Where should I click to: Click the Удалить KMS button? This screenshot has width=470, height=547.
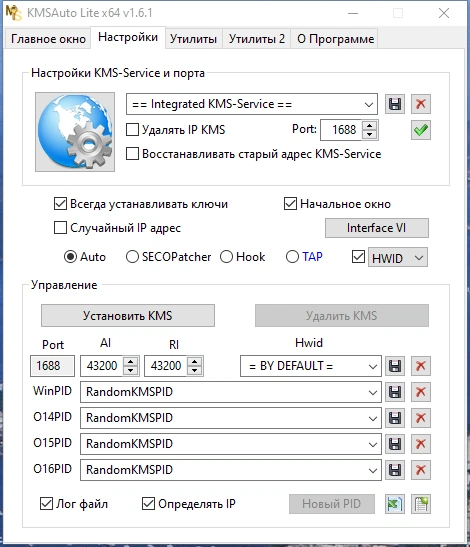(x=342, y=316)
